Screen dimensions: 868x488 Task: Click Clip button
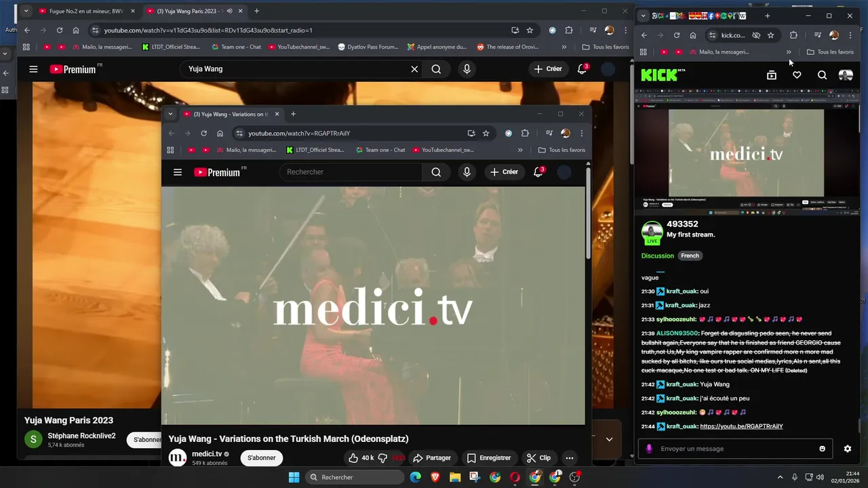coord(539,458)
